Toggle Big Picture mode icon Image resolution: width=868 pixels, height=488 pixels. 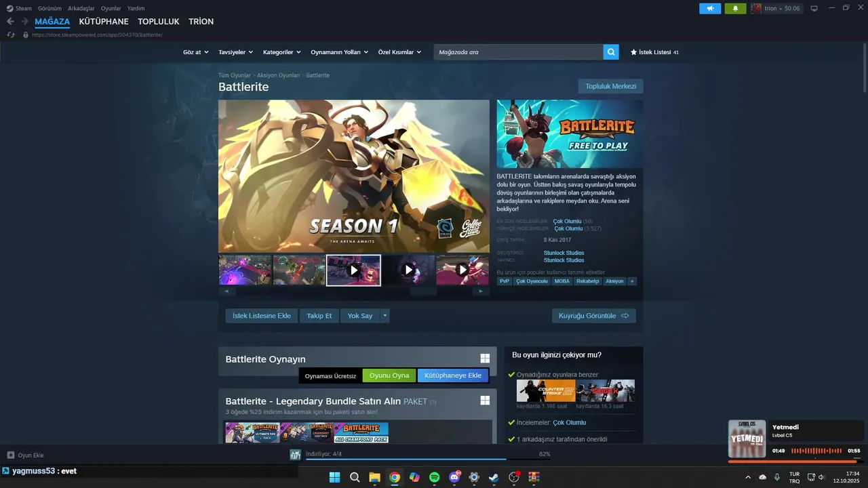pyautogui.click(x=814, y=8)
